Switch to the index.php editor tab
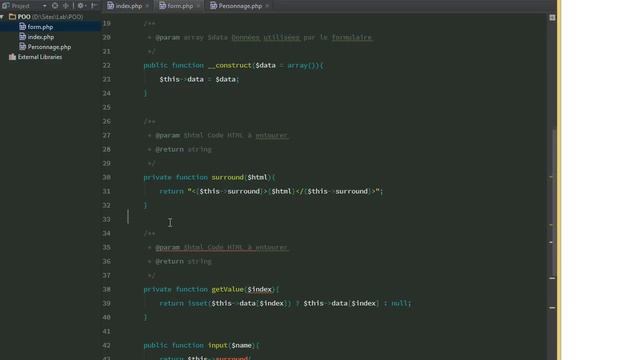640x360 pixels. coord(128,6)
